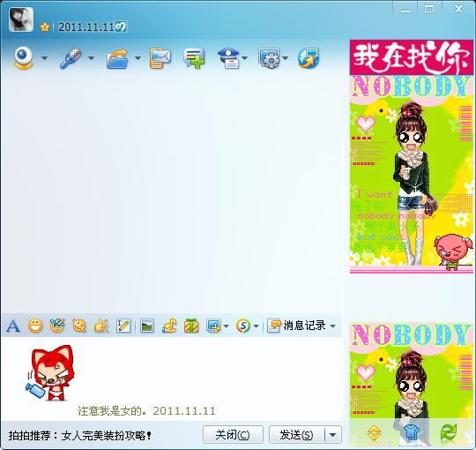
Task: Click the 发送(S) send button
Action: coord(296,435)
